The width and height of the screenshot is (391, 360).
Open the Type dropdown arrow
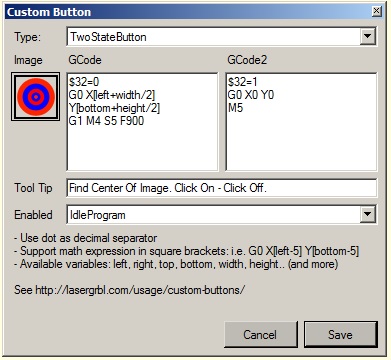(368, 36)
